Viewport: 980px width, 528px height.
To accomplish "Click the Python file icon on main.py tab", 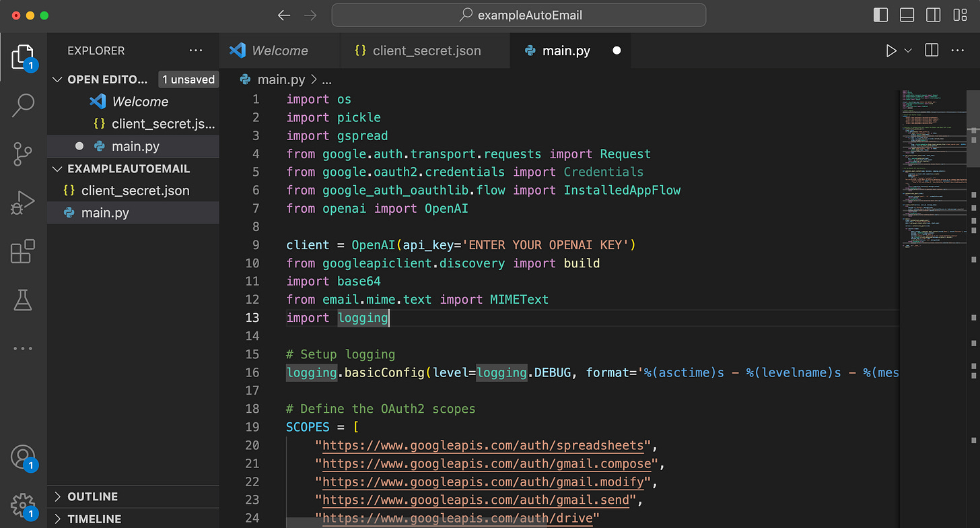I will click(x=530, y=51).
